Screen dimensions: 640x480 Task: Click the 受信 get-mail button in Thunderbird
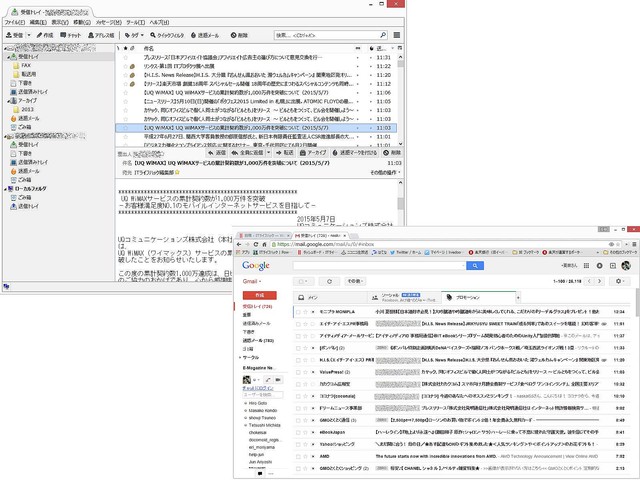click(x=15, y=35)
